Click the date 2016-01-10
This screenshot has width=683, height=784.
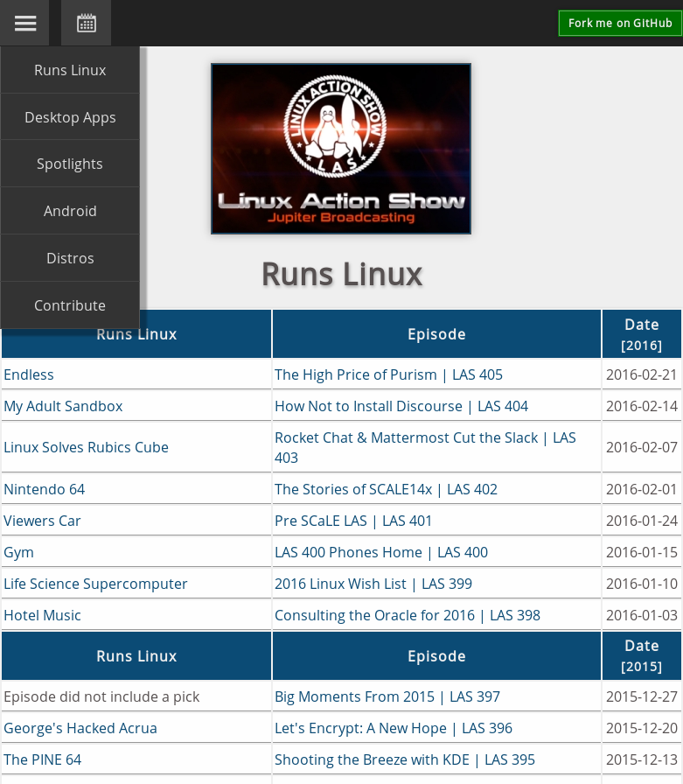coord(642,584)
